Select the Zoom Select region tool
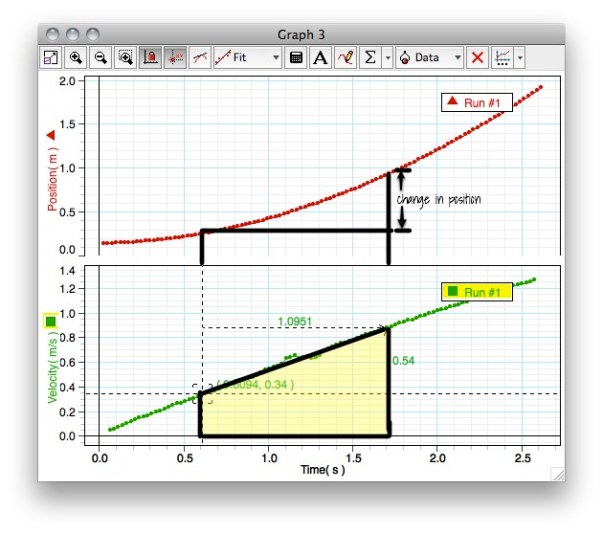This screenshot has height=534, width=603. (125, 58)
